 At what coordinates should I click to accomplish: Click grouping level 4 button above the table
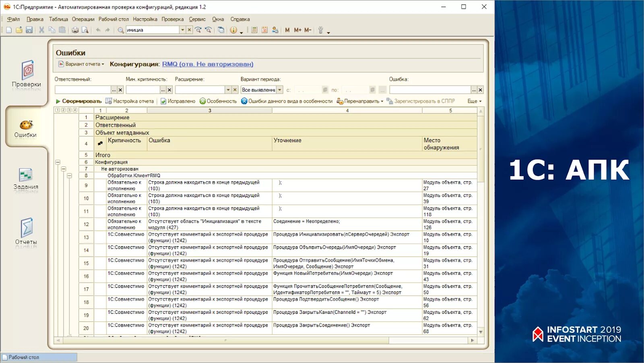pyautogui.click(x=75, y=110)
